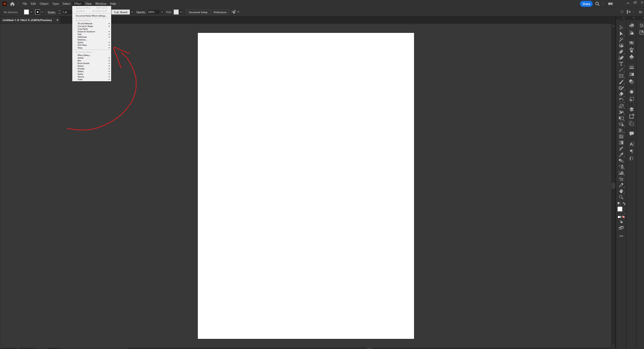The width and height of the screenshot is (644, 349).
Task: Expand the Distort & Transform submenu
Action: pyautogui.click(x=87, y=31)
